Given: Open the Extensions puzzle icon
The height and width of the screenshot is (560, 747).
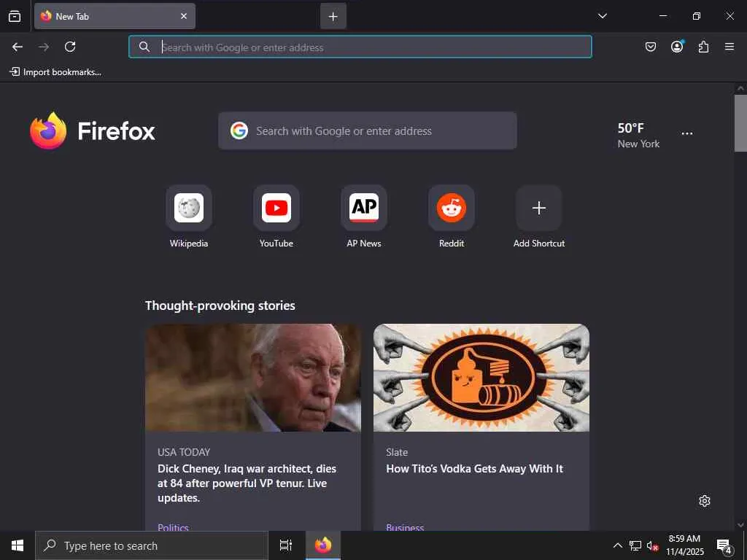Looking at the screenshot, I should click(x=703, y=47).
